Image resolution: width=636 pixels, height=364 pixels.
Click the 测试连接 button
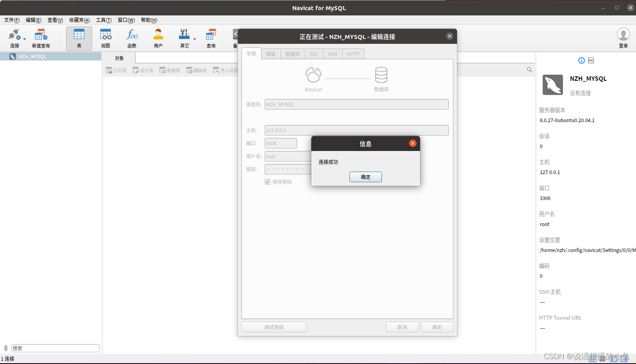click(274, 327)
